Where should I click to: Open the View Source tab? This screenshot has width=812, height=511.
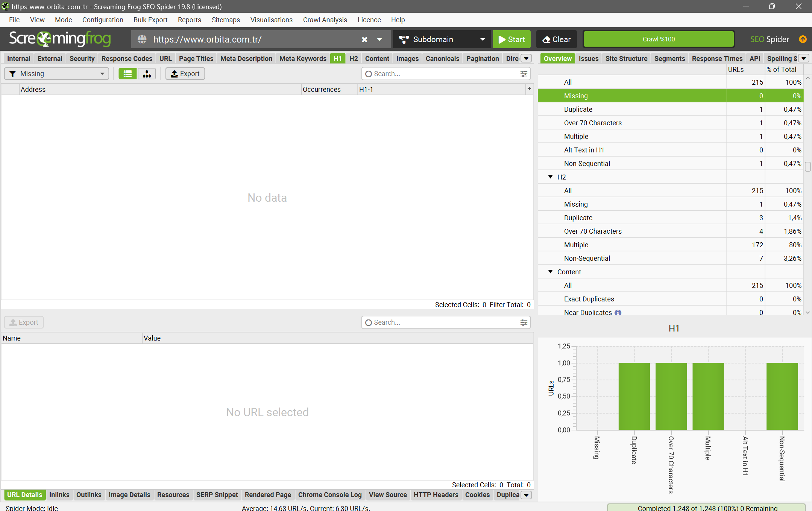tap(388, 495)
